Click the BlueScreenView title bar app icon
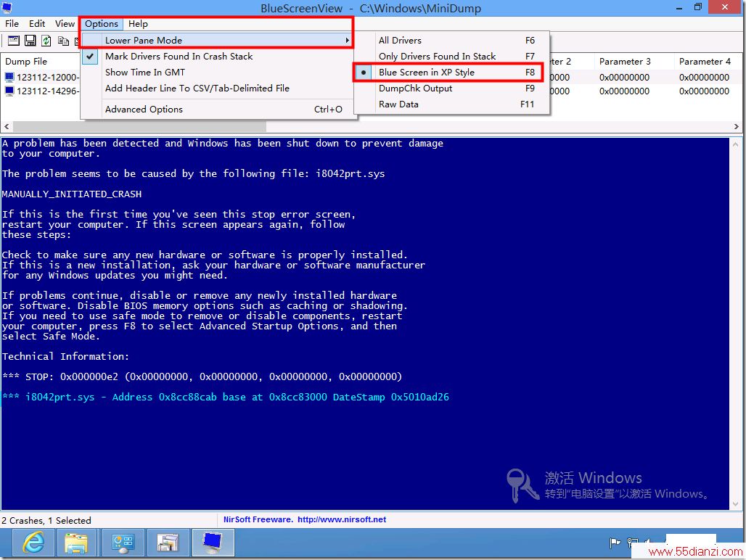Image resolution: width=746 pixels, height=560 pixels. click(x=7, y=7)
